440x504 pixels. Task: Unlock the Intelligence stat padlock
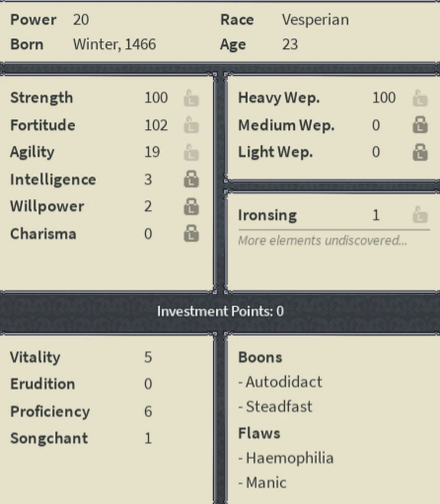191,179
